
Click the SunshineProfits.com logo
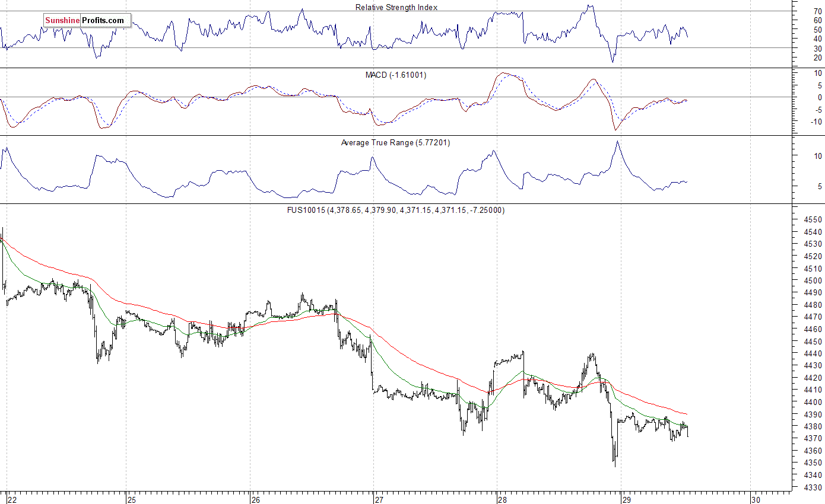pyautogui.click(x=87, y=21)
